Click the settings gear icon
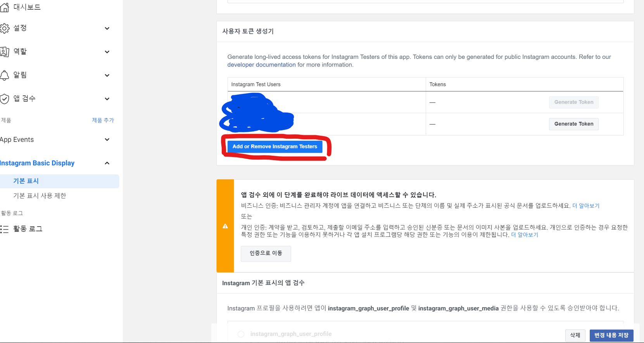Image resolution: width=644 pixels, height=343 pixels. point(5,28)
